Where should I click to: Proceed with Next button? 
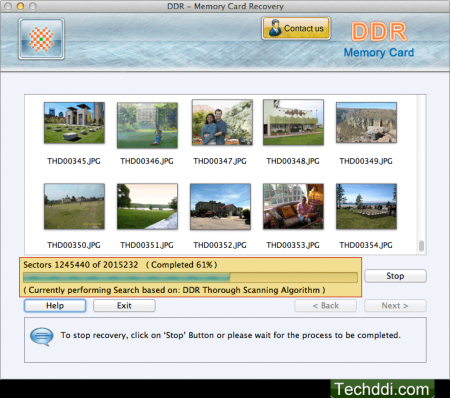(395, 306)
